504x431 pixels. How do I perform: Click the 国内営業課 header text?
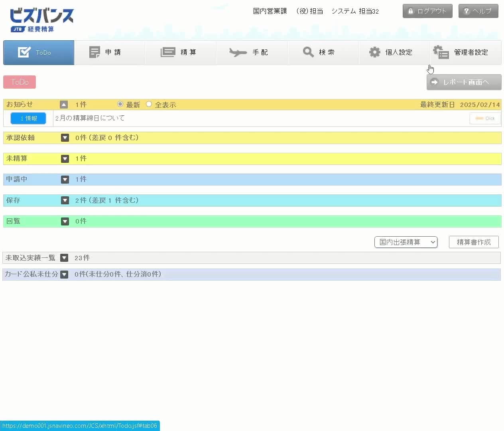tap(270, 11)
